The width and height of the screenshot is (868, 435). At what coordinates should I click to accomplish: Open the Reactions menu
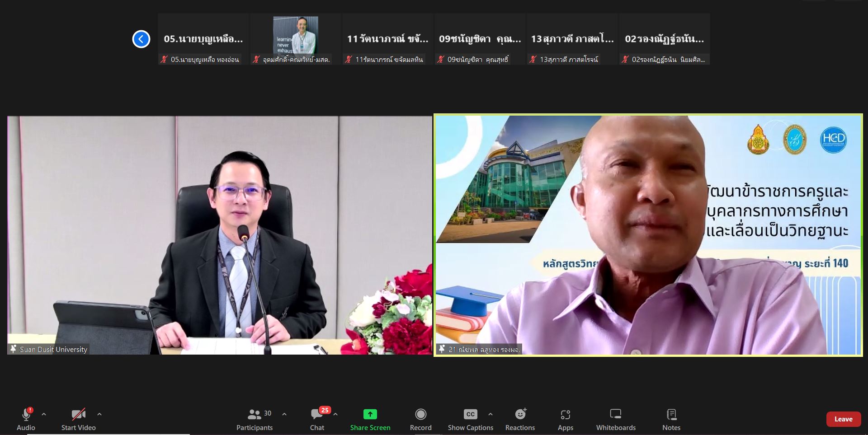coord(520,420)
